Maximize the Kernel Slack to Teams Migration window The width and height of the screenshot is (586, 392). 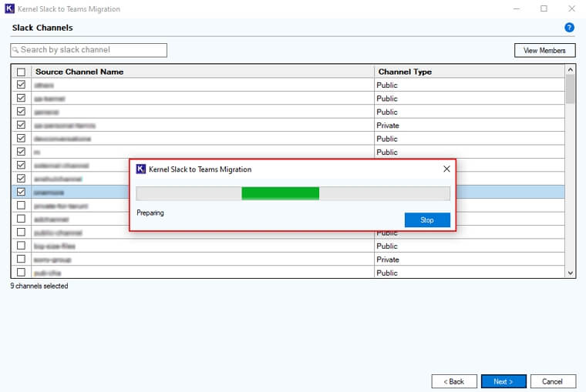[x=544, y=8]
